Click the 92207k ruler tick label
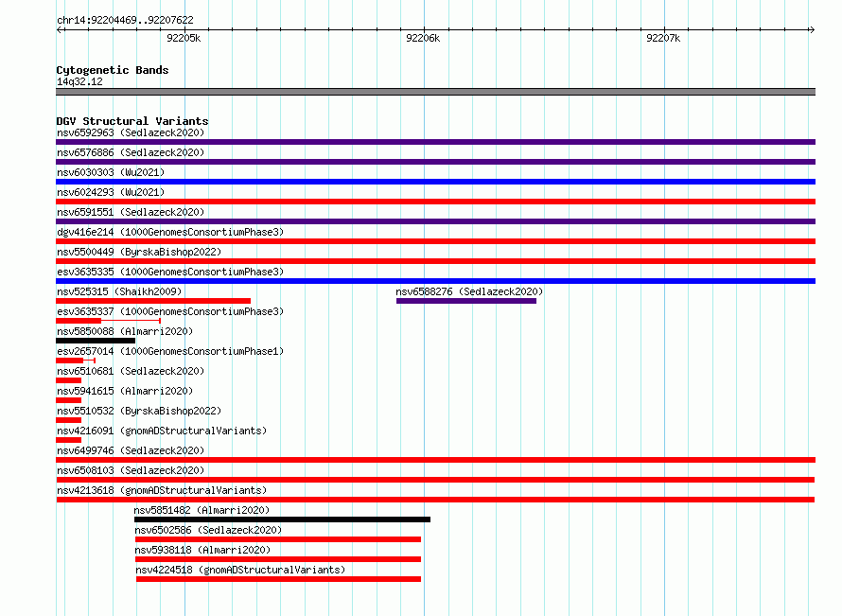842x616 pixels. click(663, 38)
